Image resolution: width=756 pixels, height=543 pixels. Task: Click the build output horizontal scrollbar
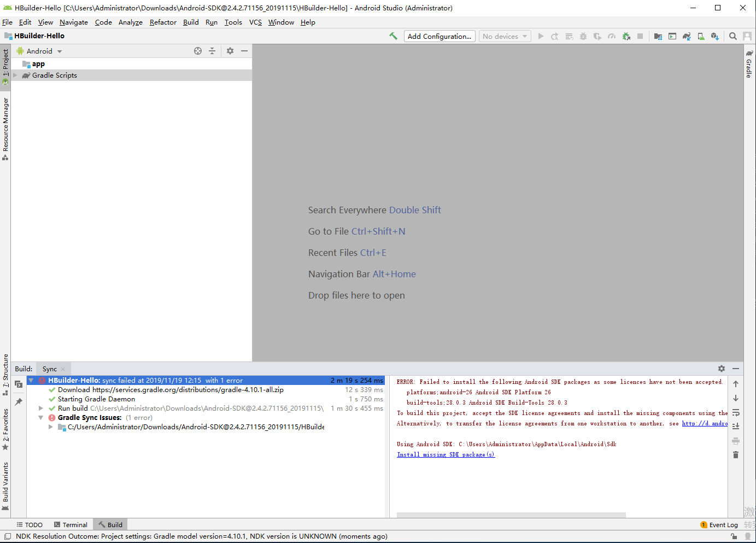coord(511,515)
